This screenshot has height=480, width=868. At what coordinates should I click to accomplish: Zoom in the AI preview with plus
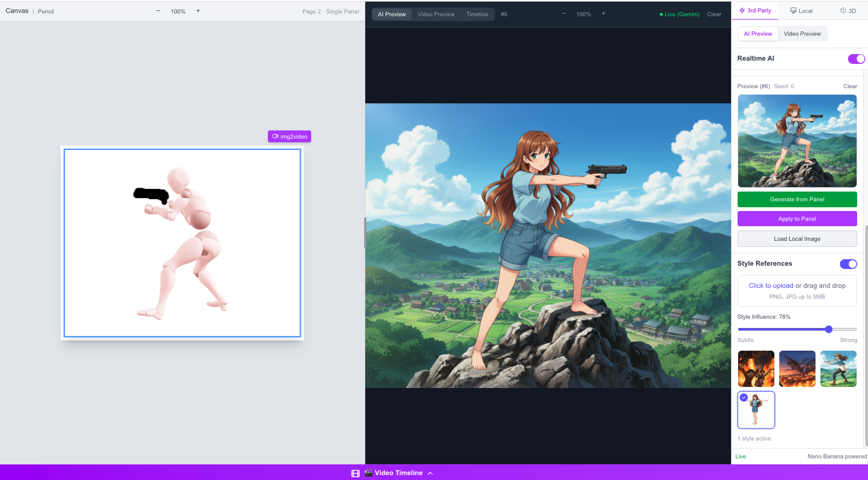[x=603, y=14]
